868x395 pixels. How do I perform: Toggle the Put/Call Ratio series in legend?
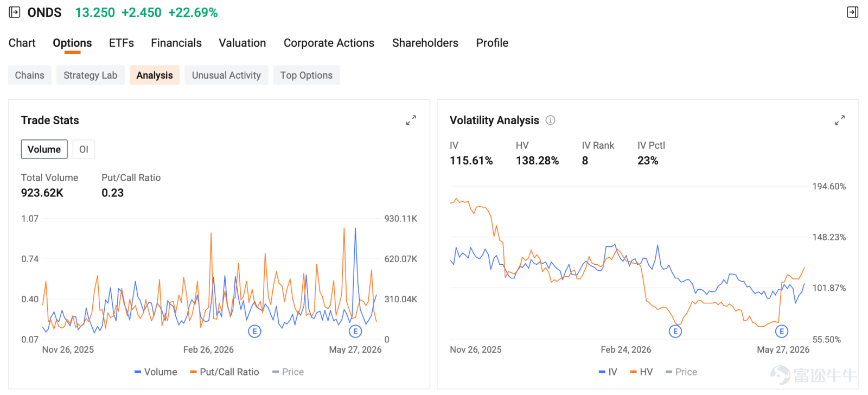tap(225, 372)
